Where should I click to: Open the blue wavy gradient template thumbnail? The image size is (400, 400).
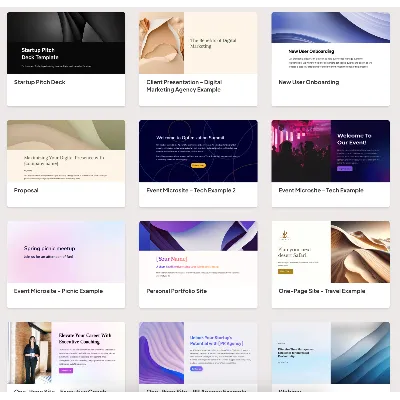pos(331,353)
